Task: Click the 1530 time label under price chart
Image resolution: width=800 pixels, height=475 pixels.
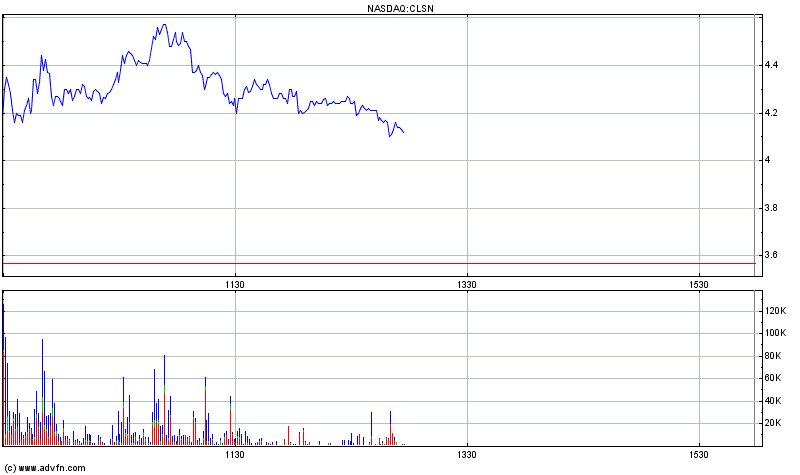Action: 698,285
